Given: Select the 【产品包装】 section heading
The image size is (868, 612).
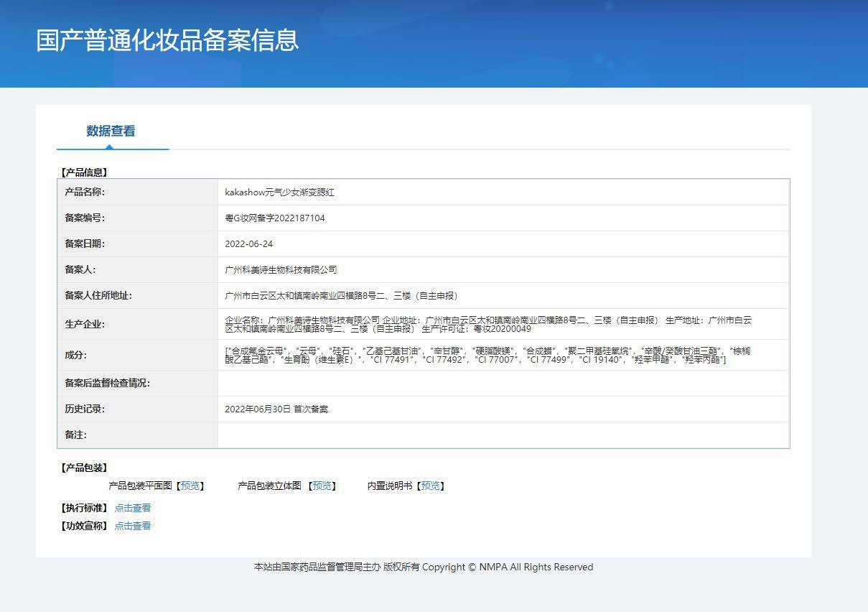Looking at the screenshot, I should (84, 468).
